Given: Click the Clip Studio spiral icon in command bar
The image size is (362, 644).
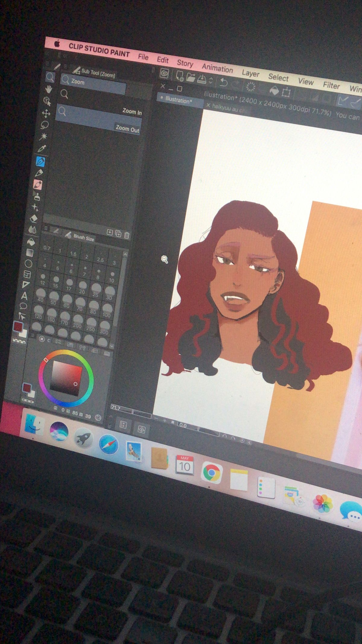Looking at the screenshot, I should pos(165,73).
